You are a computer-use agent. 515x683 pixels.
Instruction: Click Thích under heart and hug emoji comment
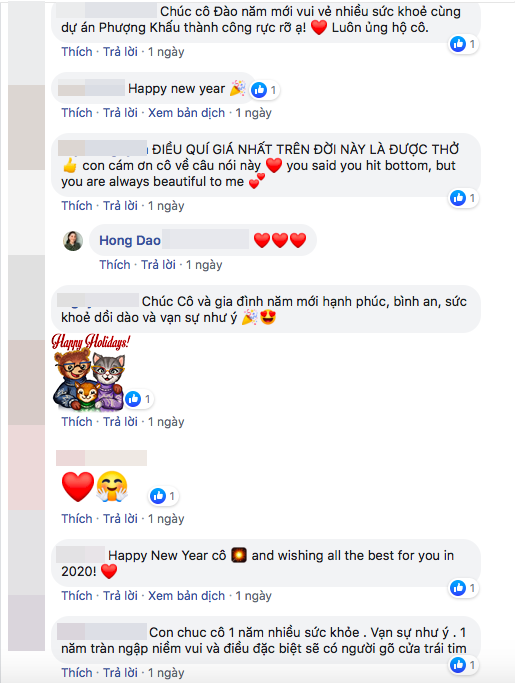click(x=77, y=519)
